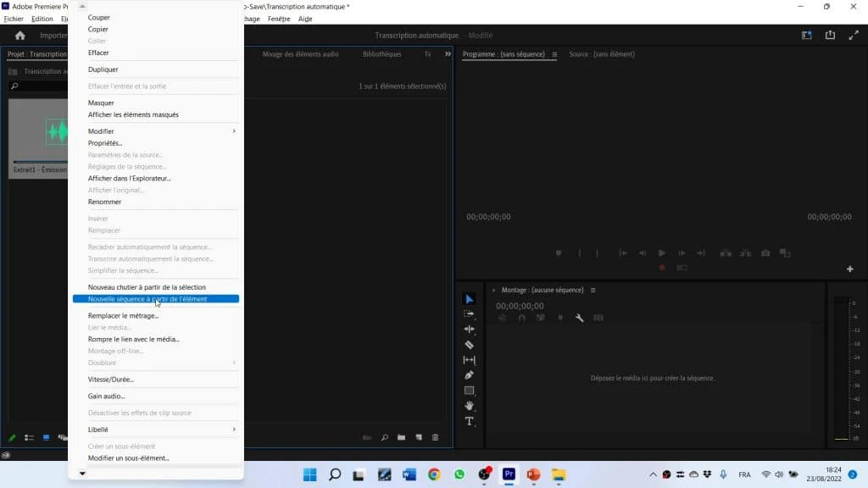Image resolution: width=868 pixels, height=488 pixels.
Task: Open Windows Start menu
Action: tap(310, 474)
